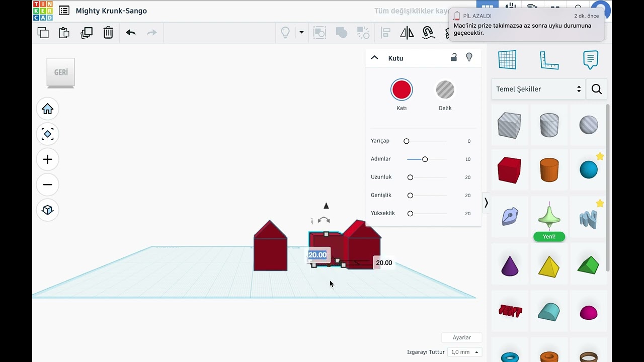Click the black cone height handle above the box
This screenshot has width=644, height=362.
[x=326, y=206]
